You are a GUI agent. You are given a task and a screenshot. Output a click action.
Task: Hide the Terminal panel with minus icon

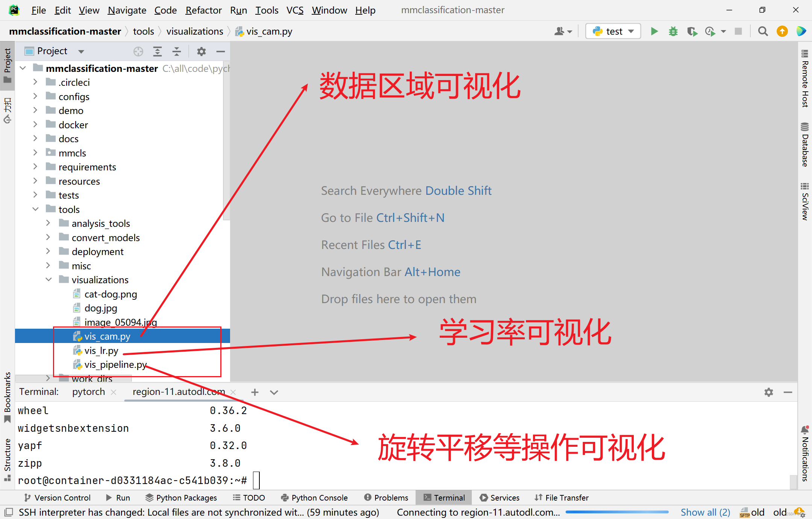point(788,392)
